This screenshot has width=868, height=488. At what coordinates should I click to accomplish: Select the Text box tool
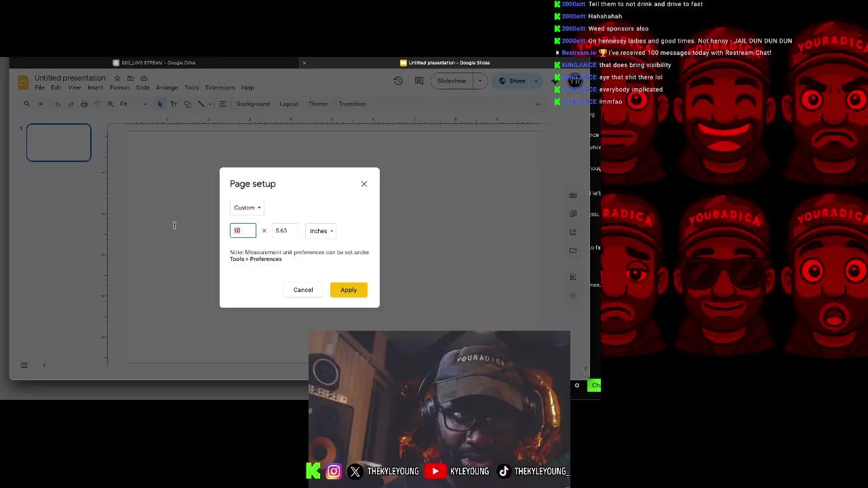pos(174,104)
